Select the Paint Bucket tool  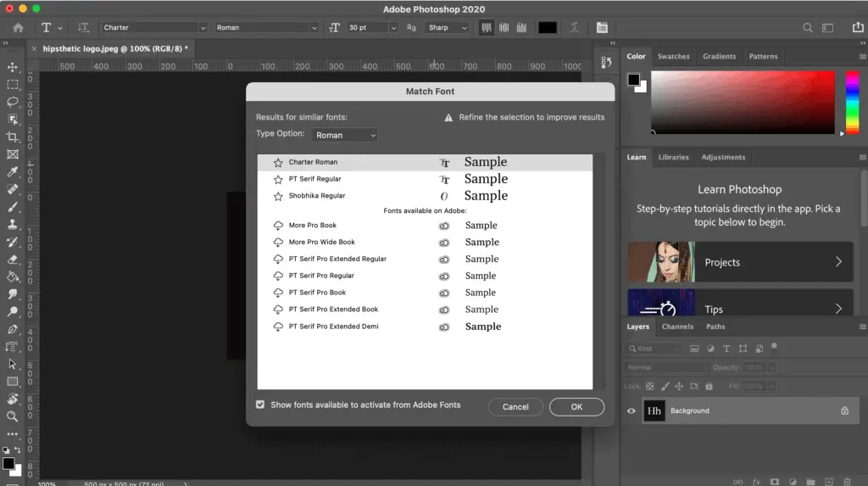pos(12,277)
